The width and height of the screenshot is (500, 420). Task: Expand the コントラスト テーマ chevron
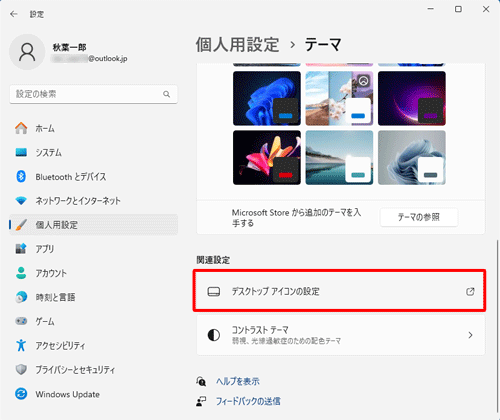tap(470, 335)
